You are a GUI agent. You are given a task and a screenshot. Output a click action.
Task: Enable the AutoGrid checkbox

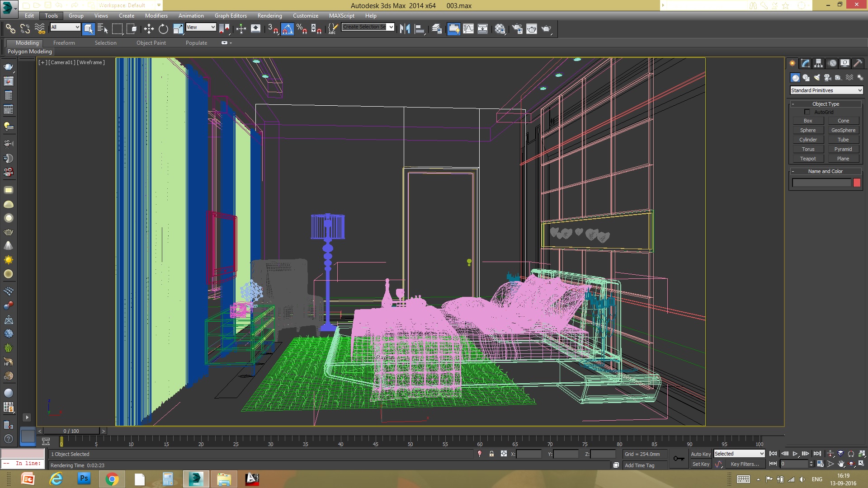(807, 112)
